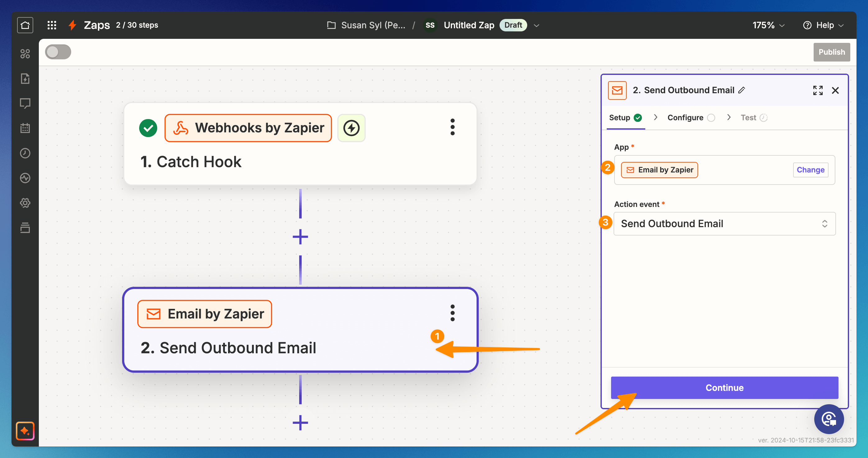868x458 pixels.
Task: Add step between Catch Hook and Email
Action: pos(300,236)
